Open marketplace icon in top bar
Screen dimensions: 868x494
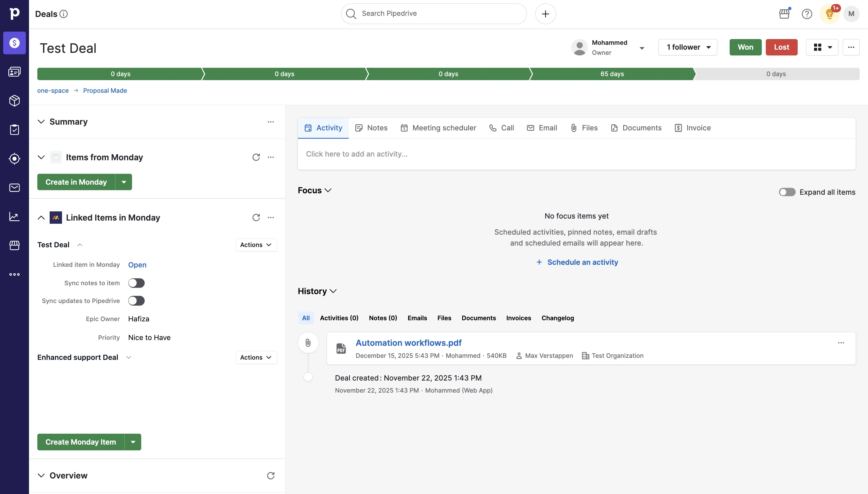(784, 14)
